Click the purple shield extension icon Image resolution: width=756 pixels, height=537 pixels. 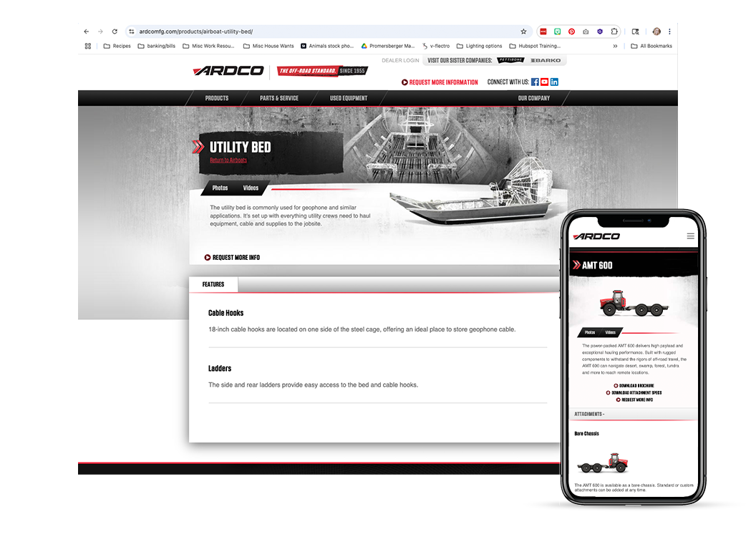tap(600, 32)
